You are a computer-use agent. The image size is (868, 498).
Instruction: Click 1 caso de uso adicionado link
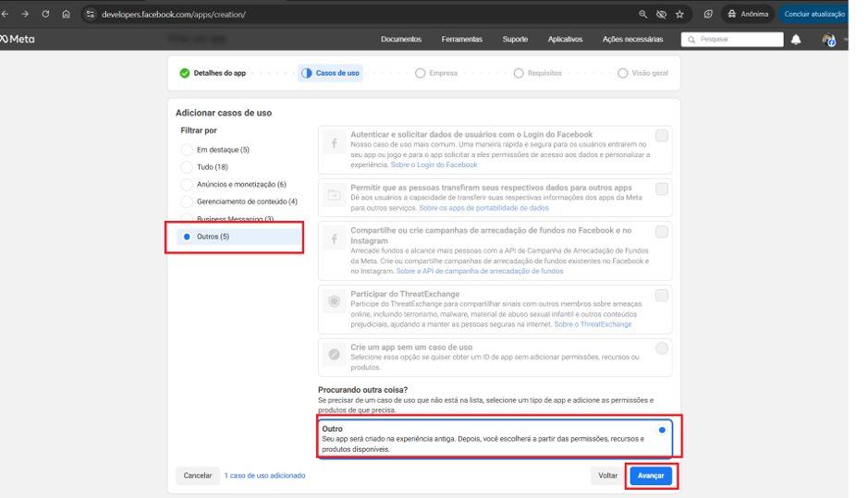tap(264, 476)
